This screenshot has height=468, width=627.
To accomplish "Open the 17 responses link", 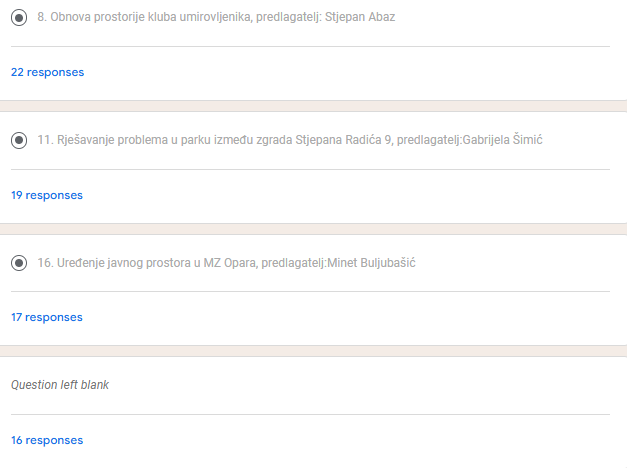I will coord(47,317).
